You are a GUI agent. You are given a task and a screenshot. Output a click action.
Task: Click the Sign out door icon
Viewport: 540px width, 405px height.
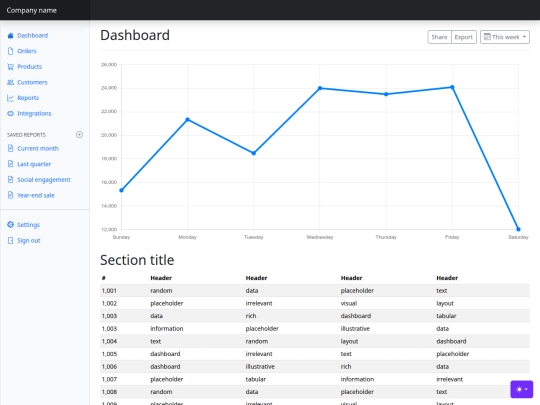[x=10, y=240]
